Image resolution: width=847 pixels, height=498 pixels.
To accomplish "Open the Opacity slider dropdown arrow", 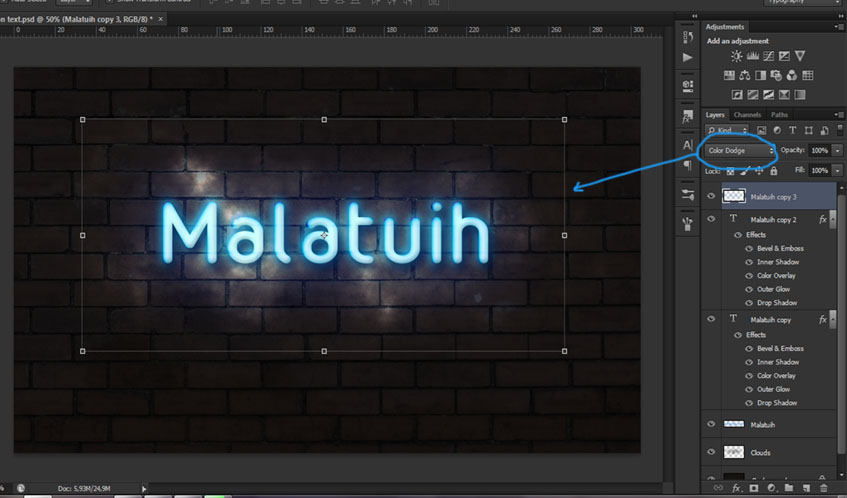I will (x=837, y=151).
